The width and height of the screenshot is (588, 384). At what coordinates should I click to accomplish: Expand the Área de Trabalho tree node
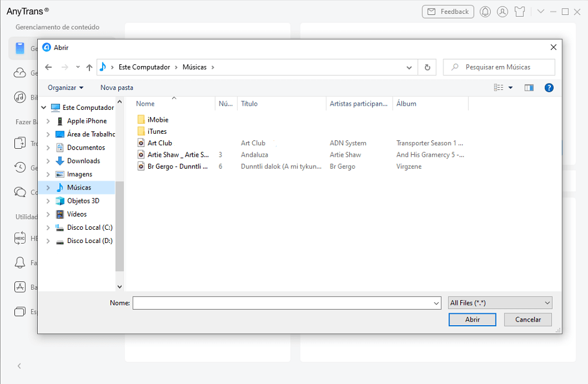coord(48,134)
